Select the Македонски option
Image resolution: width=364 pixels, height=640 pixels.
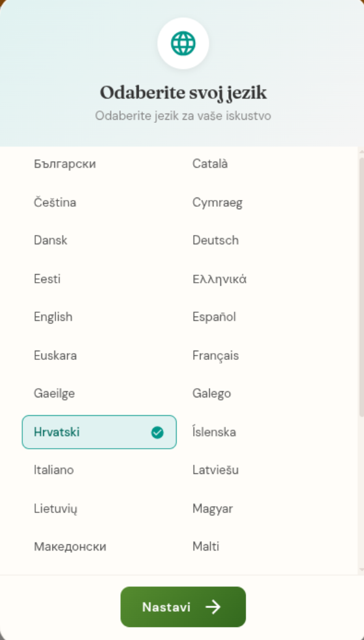click(x=99, y=547)
